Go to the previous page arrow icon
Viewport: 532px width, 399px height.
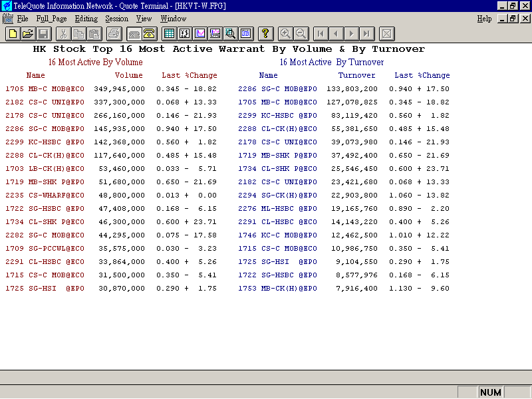click(x=336, y=34)
